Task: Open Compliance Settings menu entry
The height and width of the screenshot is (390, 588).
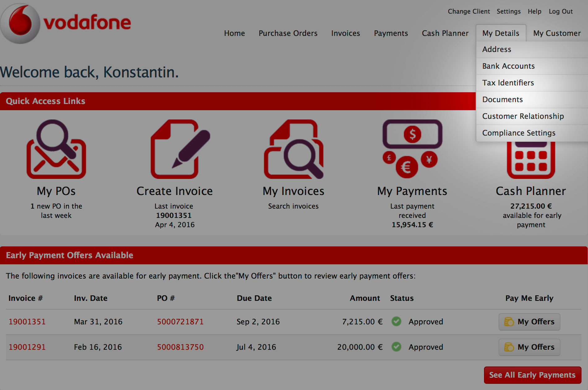Action: pyautogui.click(x=519, y=133)
